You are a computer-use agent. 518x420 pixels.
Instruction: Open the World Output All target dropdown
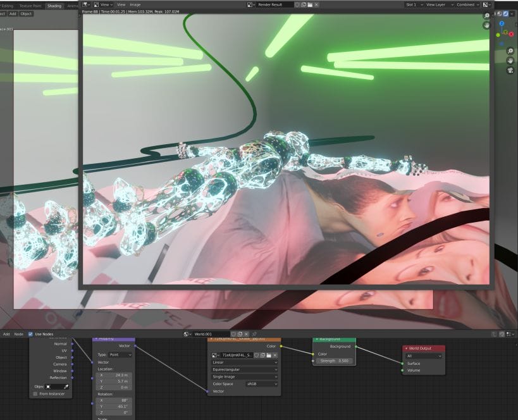(x=424, y=356)
